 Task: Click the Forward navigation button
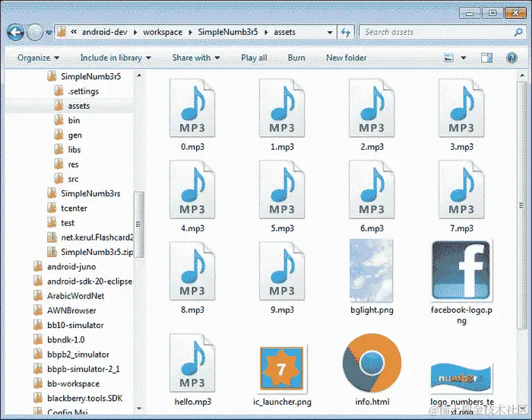[35, 32]
